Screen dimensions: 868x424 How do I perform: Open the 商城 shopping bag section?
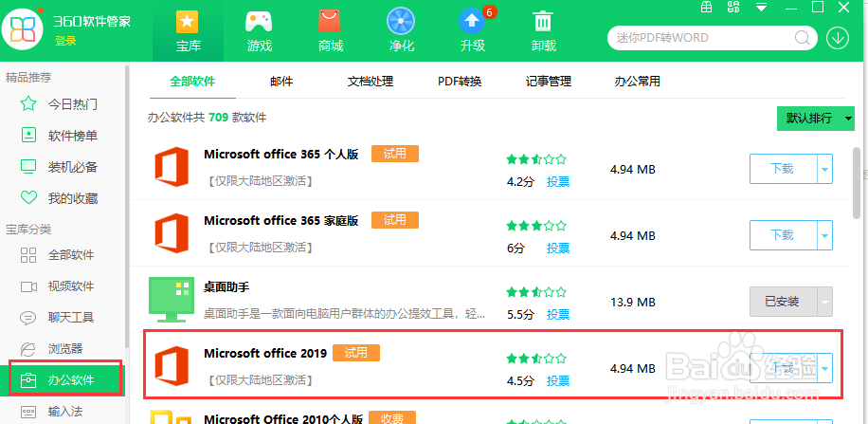pos(331,31)
